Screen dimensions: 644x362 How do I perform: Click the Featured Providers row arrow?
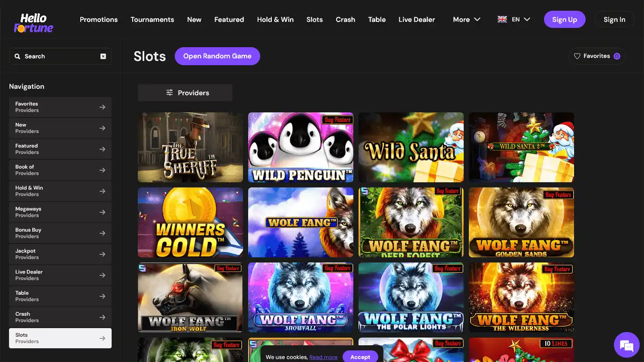pos(102,149)
